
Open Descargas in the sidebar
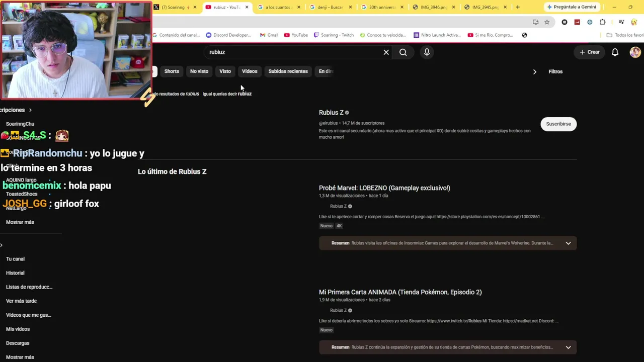18,343
